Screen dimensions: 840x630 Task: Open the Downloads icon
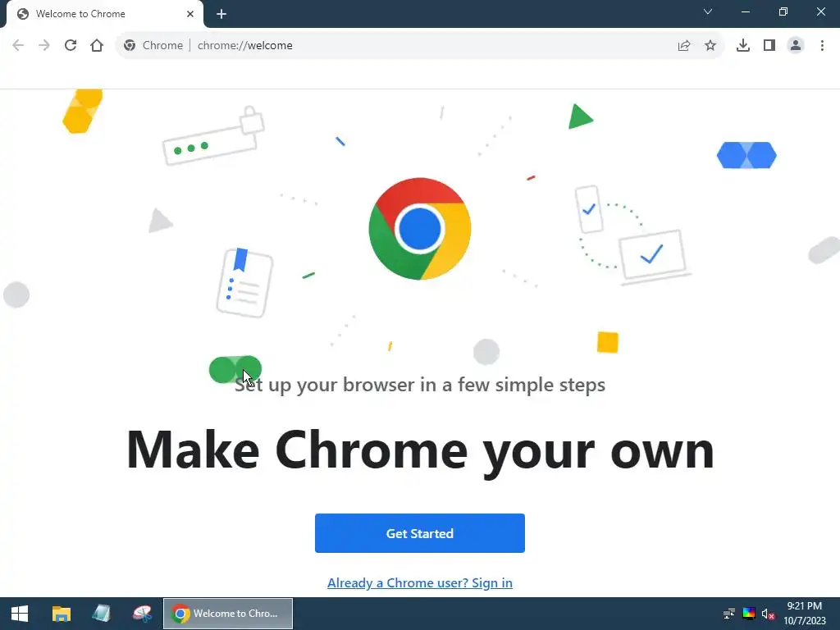743,46
